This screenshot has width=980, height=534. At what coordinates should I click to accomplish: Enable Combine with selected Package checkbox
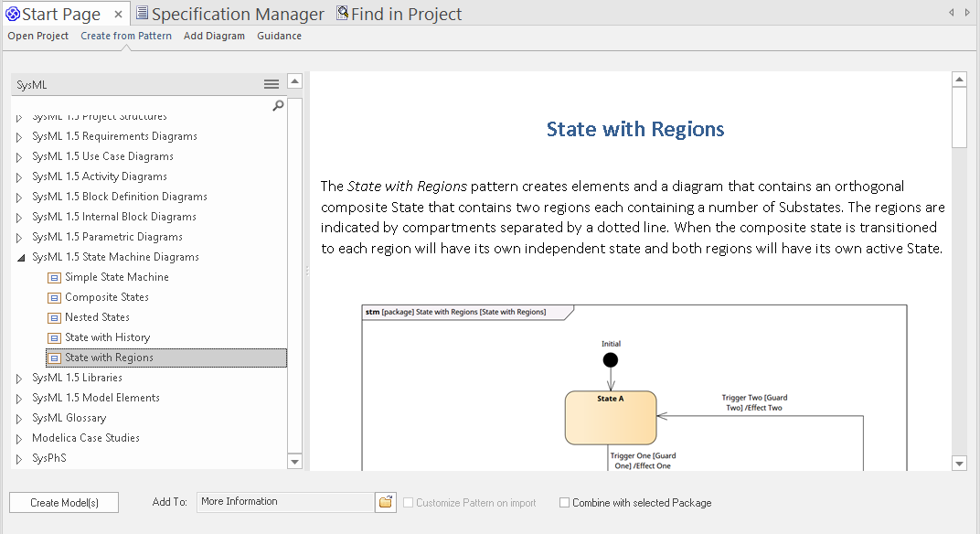click(x=564, y=503)
